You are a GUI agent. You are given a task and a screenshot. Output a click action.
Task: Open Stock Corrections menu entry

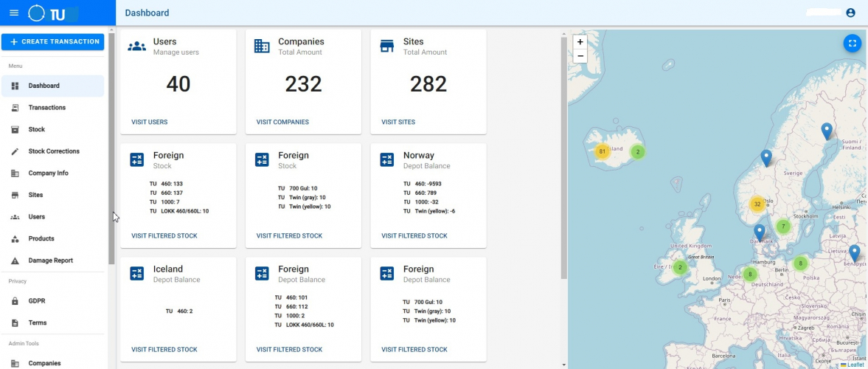[x=52, y=151]
